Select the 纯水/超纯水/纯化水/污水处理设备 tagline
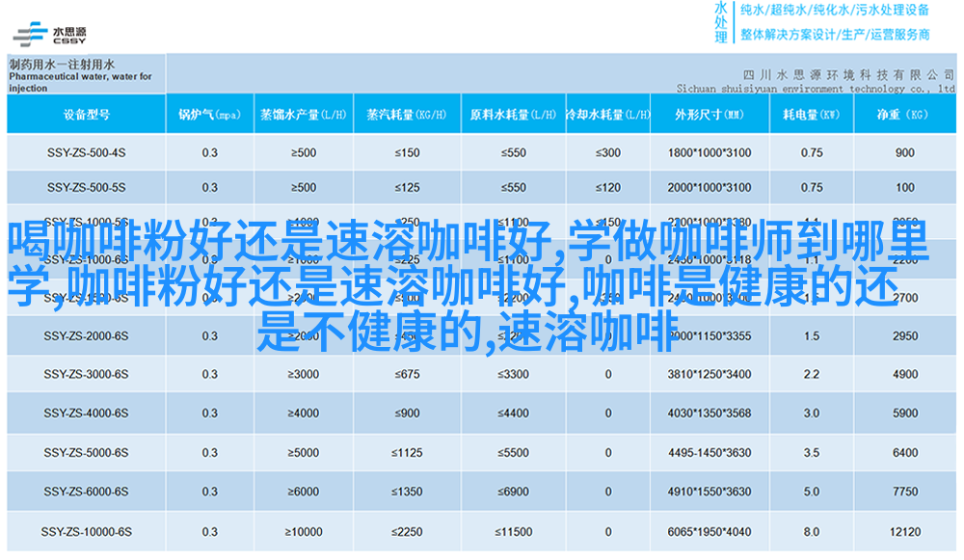The height and width of the screenshot is (560, 964). click(x=835, y=10)
